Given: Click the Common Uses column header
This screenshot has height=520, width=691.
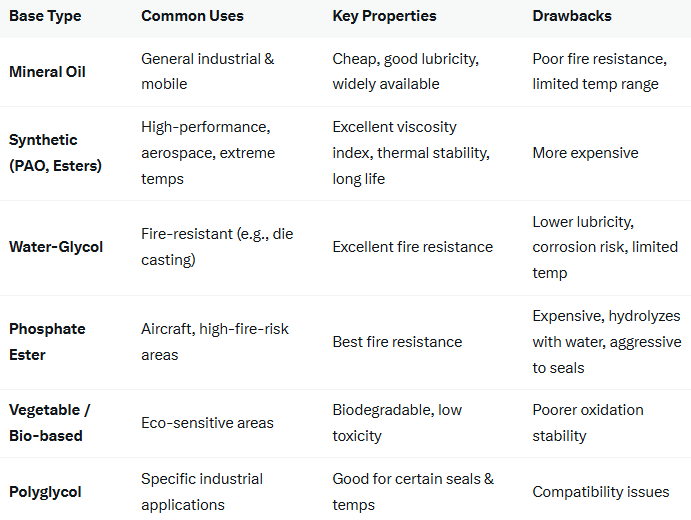Looking at the screenshot, I should point(192,16).
